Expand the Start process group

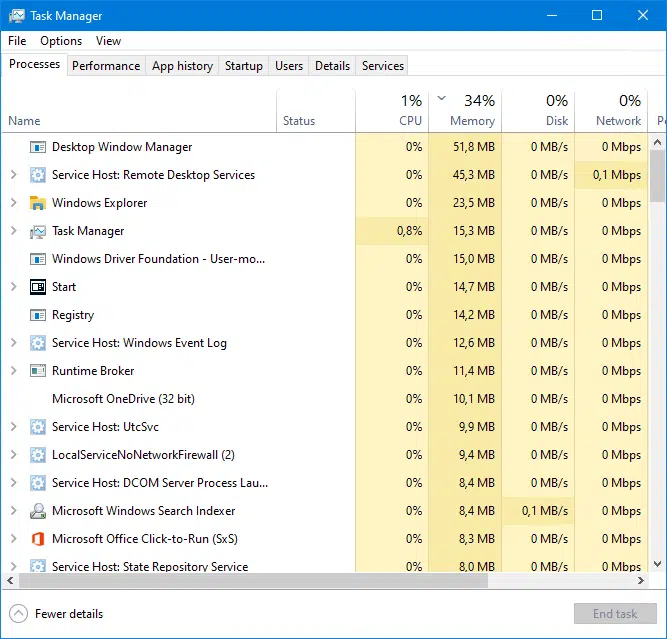(14, 287)
